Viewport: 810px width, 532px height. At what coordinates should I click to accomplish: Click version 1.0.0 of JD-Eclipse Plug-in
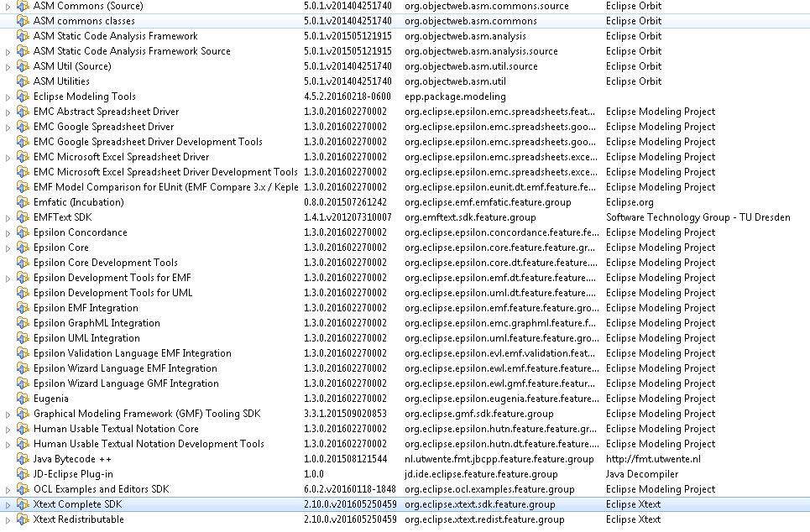(314, 474)
